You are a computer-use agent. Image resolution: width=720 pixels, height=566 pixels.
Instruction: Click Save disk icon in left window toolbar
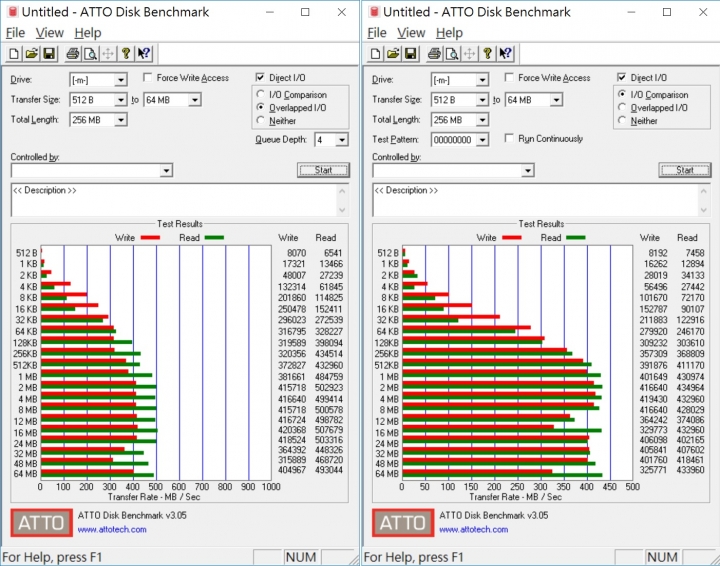click(x=49, y=54)
